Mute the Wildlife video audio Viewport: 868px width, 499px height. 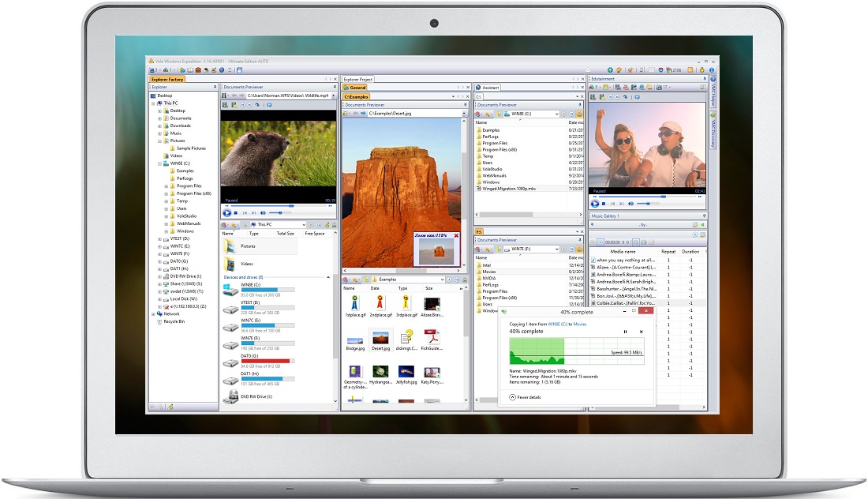(x=263, y=212)
